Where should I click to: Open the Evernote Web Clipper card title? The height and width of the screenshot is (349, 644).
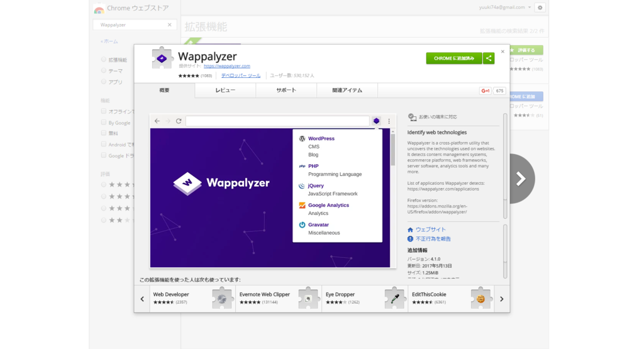[265, 294]
